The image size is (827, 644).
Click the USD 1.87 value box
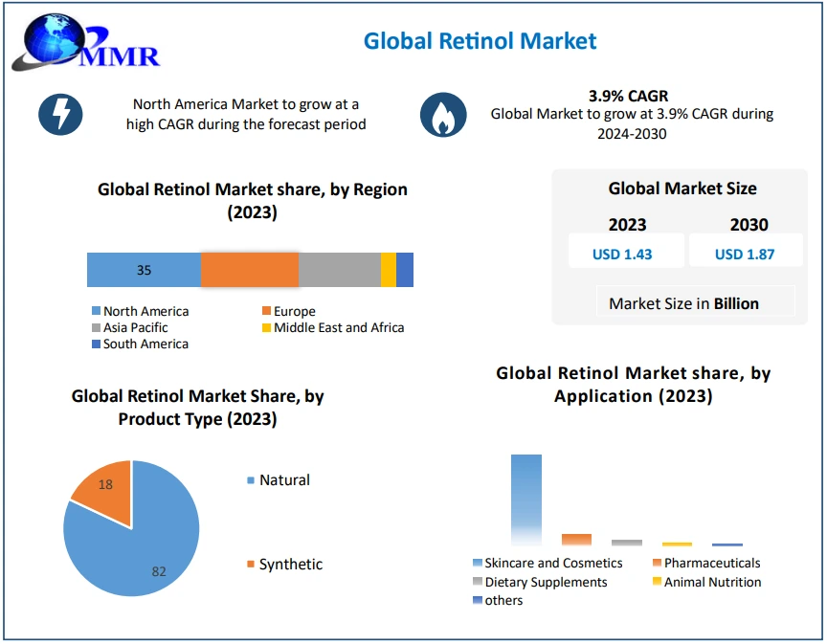(x=745, y=254)
